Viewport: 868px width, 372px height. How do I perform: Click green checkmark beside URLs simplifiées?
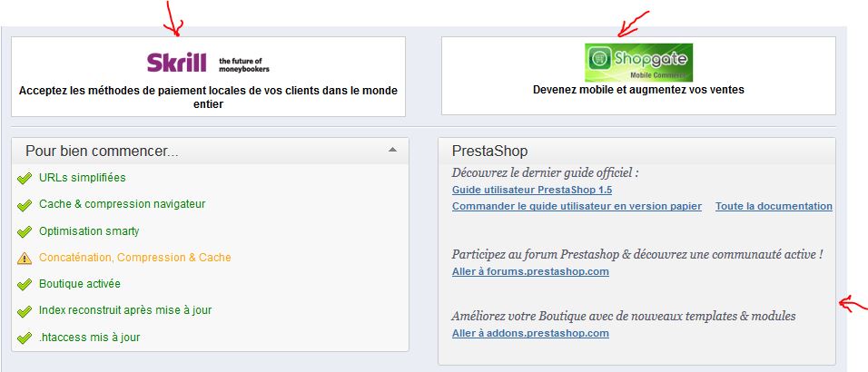click(24, 178)
